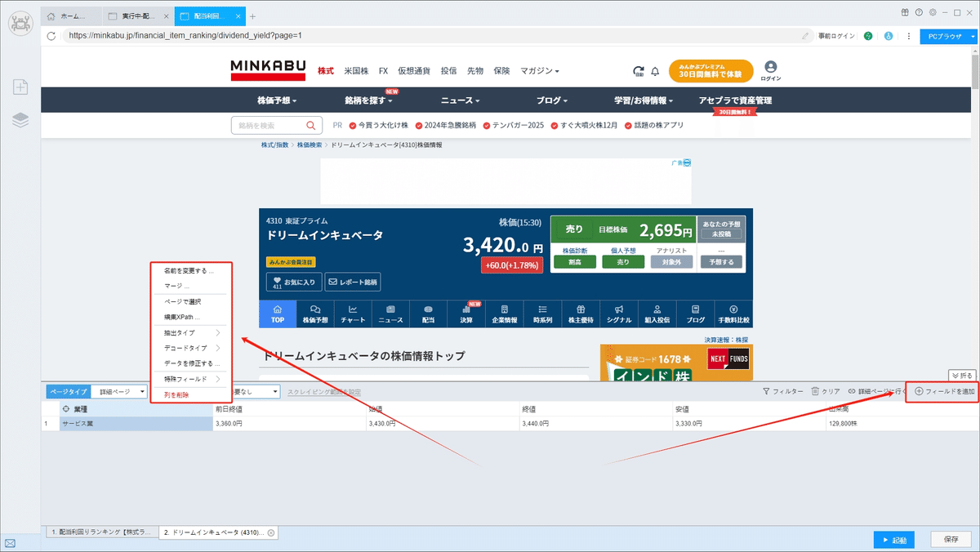This screenshot has height=552, width=980.
Task: Switch to the 実行中-配 tab
Action: 139,16
